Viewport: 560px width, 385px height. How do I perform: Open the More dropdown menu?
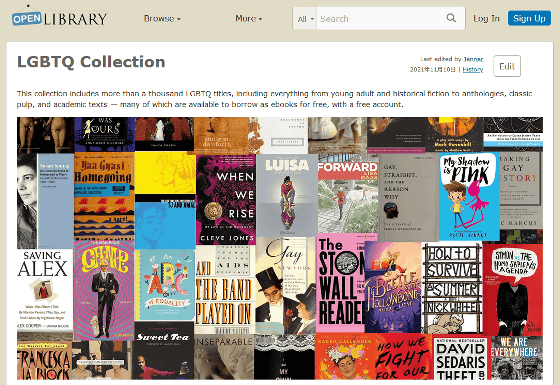click(x=249, y=18)
